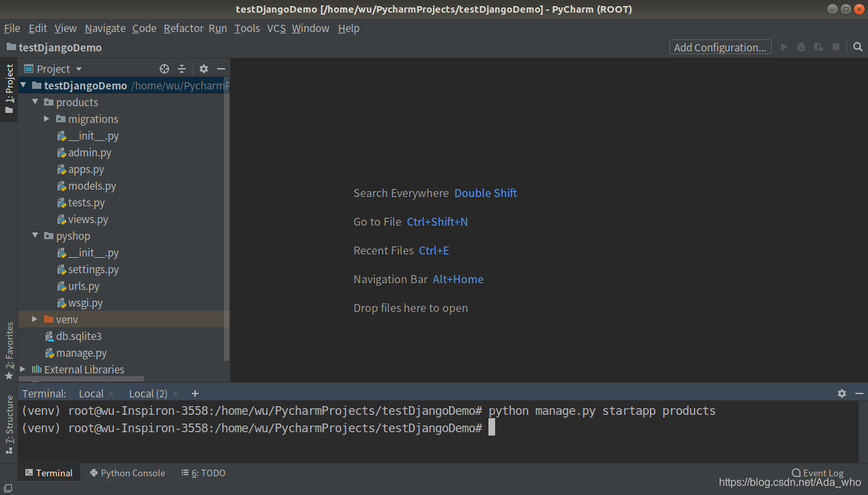Open the Refactor menu
This screenshot has width=868, height=495.
[184, 28]
